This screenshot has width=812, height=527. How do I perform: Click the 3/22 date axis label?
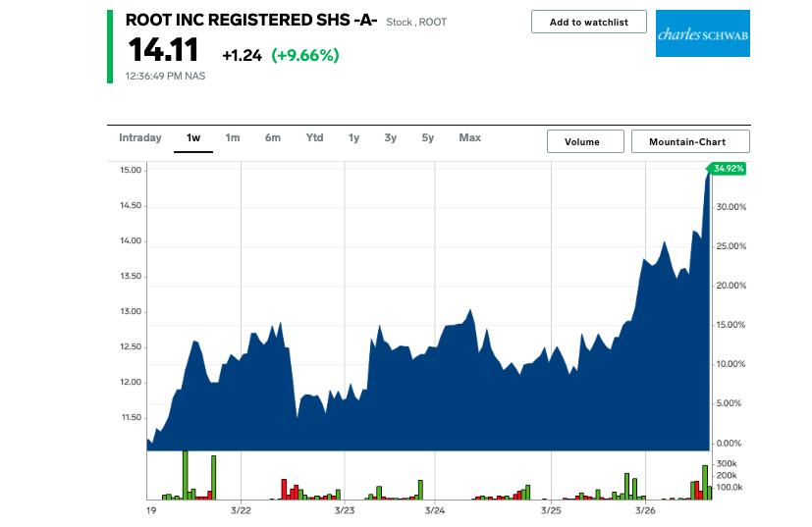click(241, 510)
